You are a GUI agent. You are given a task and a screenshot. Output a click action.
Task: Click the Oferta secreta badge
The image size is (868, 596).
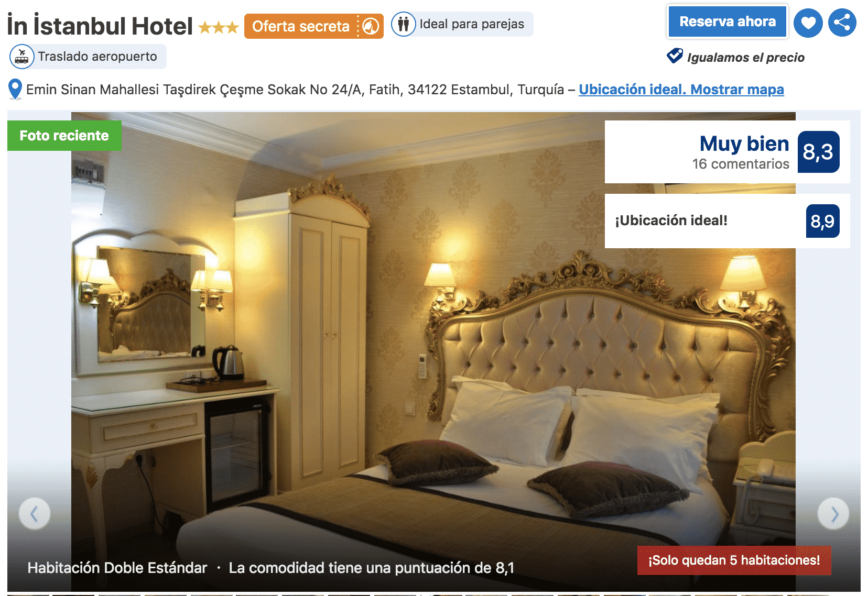(314, 26)
